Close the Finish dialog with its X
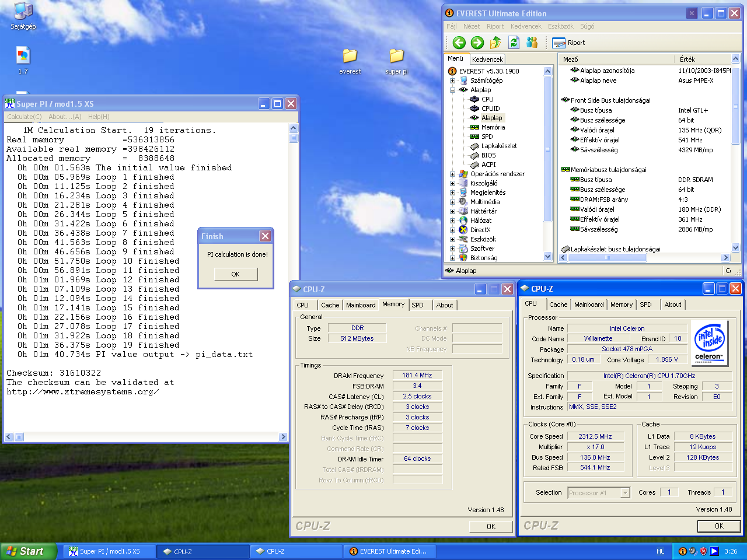The width and height of the screenshot is (747, 560). 265,236
